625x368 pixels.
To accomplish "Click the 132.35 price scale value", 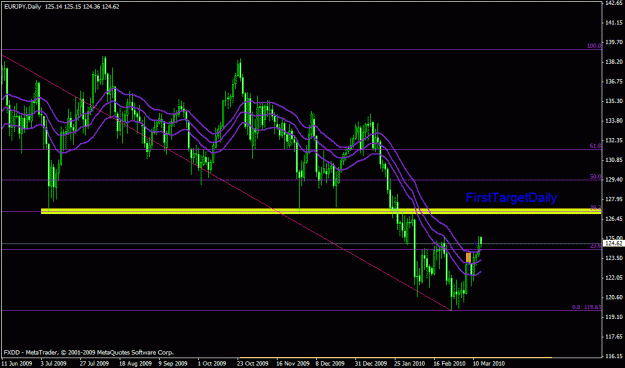I will (x=614, y=140).
